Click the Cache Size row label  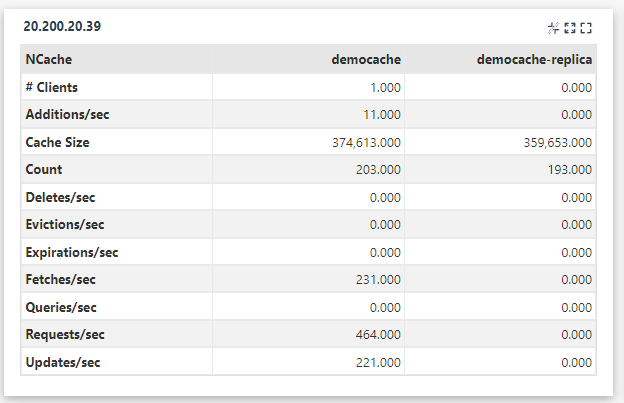(x=57, y=142)
